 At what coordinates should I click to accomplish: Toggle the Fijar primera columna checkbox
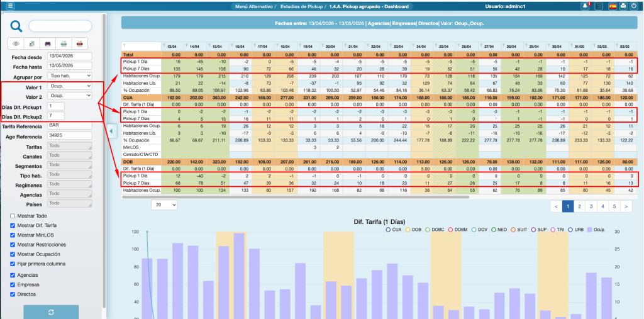pos(13,264)
